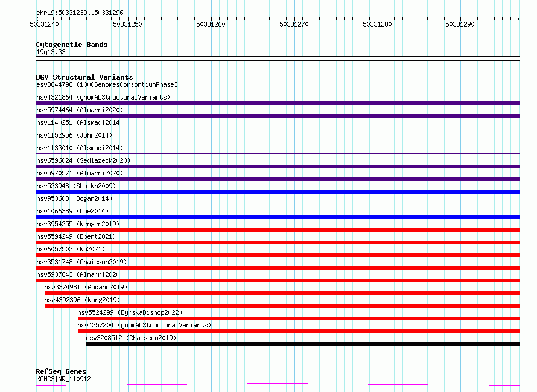
Task: Select the nsv1152956 John2014 variant
Action: 74,135
